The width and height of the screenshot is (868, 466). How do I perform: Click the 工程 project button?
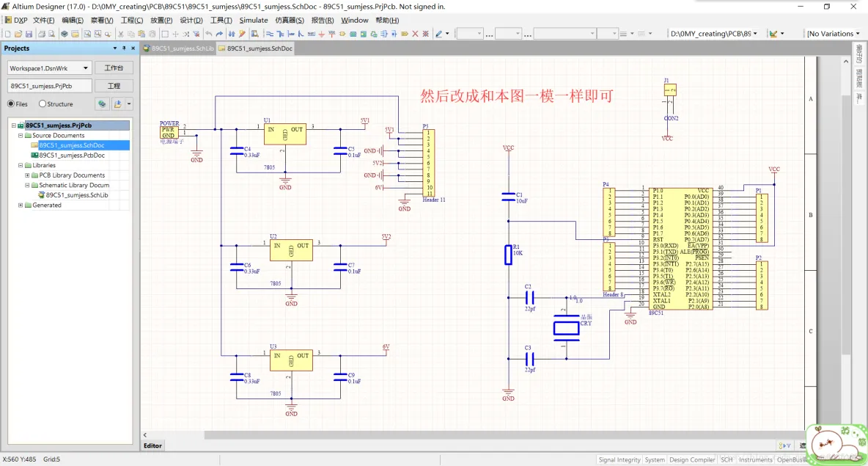114,86
